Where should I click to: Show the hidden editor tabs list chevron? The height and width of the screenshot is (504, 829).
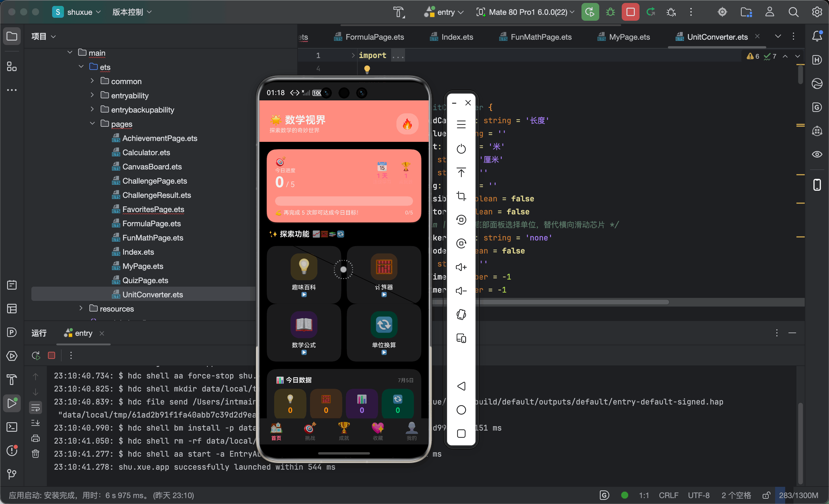778,36
